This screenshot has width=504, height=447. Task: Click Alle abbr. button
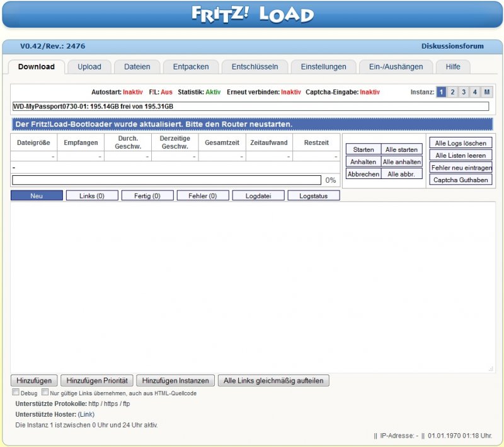tap(401, 174)
